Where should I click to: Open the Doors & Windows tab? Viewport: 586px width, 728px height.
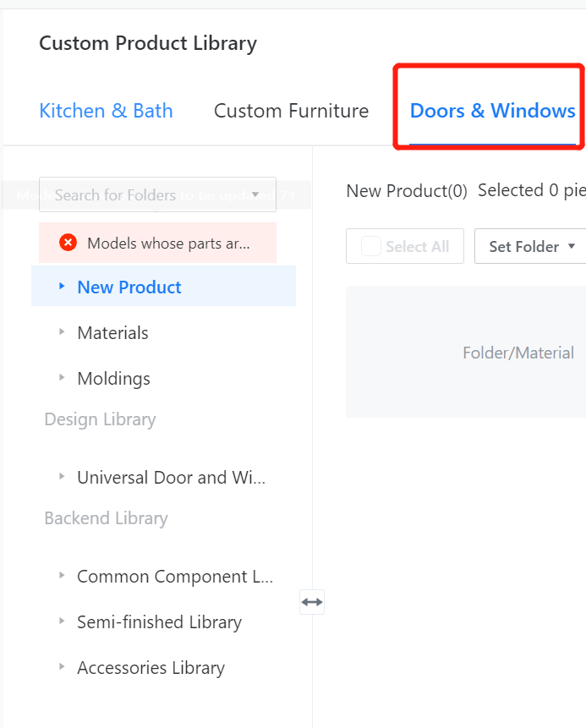click(x=492, y=111)
